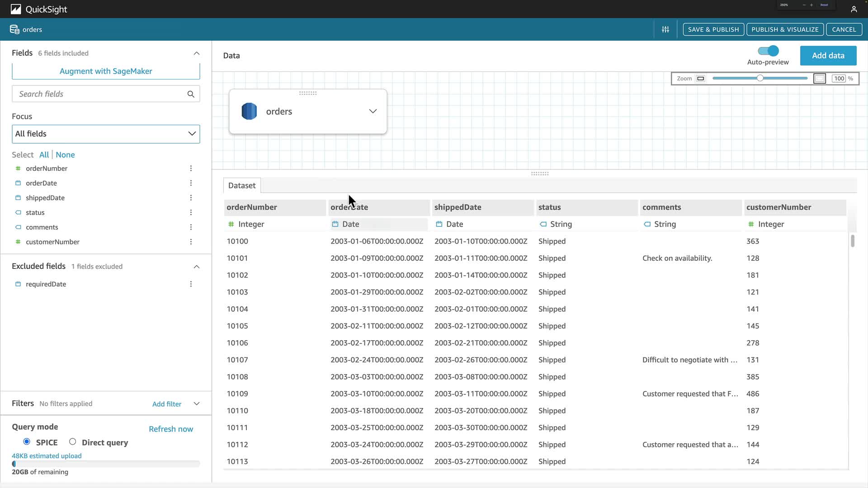Image resolution: width=868 pixels, height=488 pixels.
Task: Toggle Auto-preview switch off
Action: point(768,51)
